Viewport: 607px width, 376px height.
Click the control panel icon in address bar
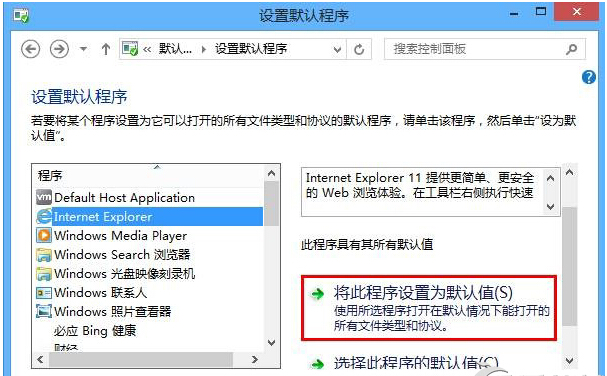click(130, 49)
